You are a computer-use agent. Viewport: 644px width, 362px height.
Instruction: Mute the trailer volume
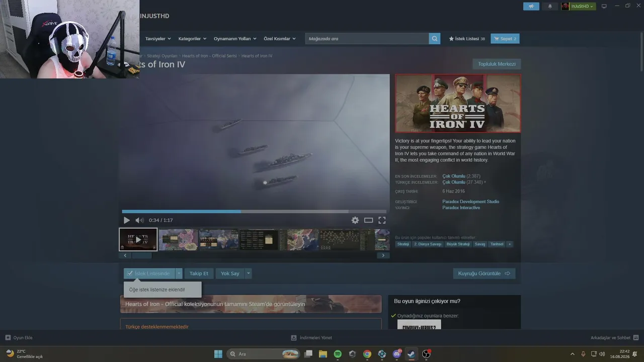(x=139, y=220)
